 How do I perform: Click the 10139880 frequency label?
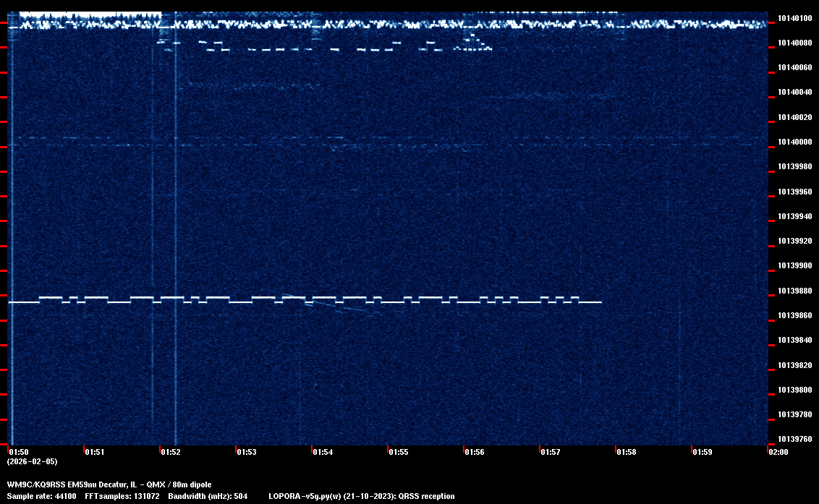794,291
